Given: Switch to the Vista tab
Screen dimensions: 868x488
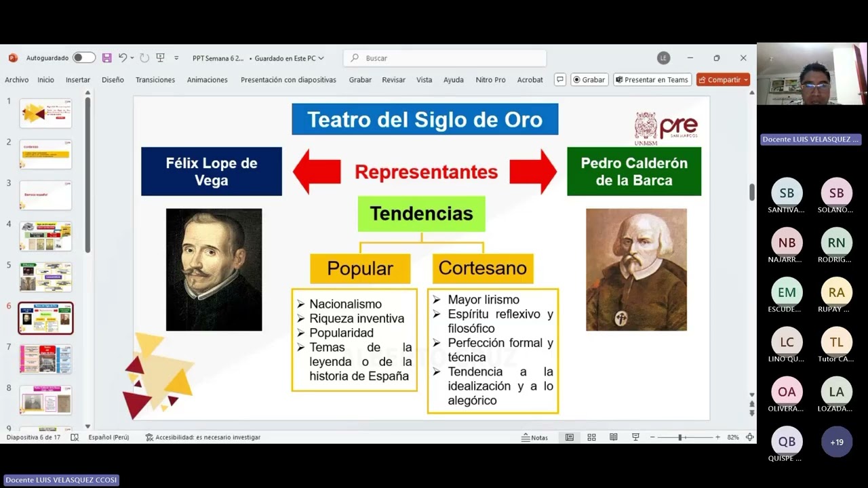Looking at the screenshot, I should [425, 80].
